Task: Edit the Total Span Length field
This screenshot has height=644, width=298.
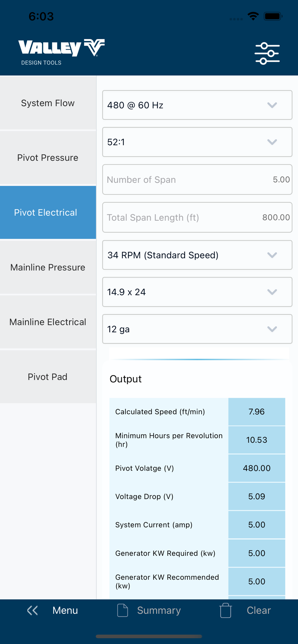Action: pos(197,217)
